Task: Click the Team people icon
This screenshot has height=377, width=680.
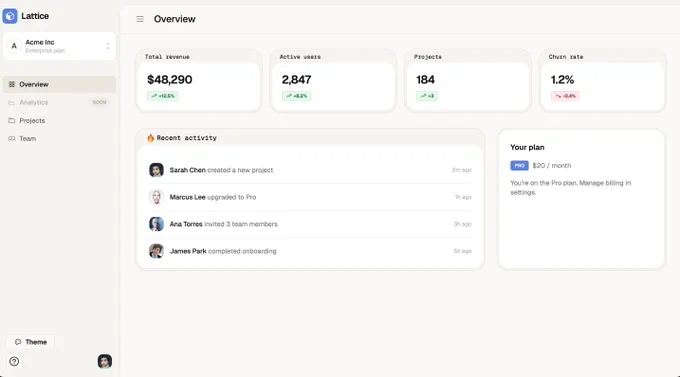Action: (x=12, y=139)
